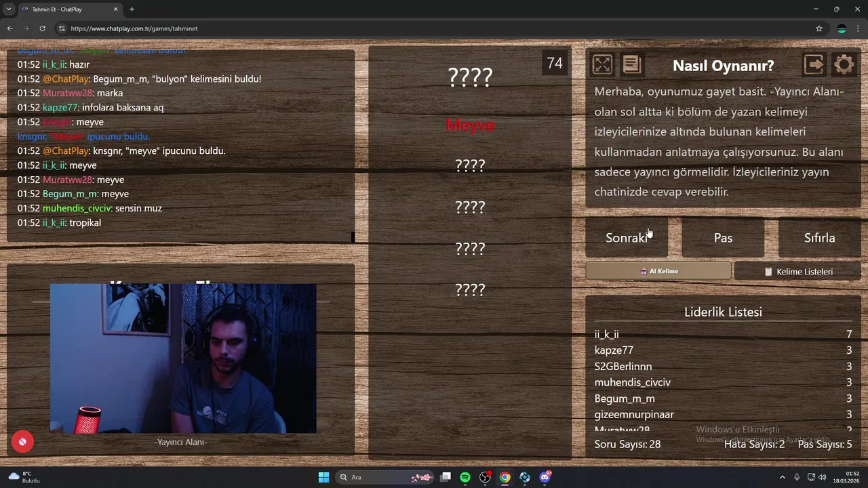This screenshot has height=488, width=868.
Task: Click the countdown timer showing 74
Action: tap(555, 63)
